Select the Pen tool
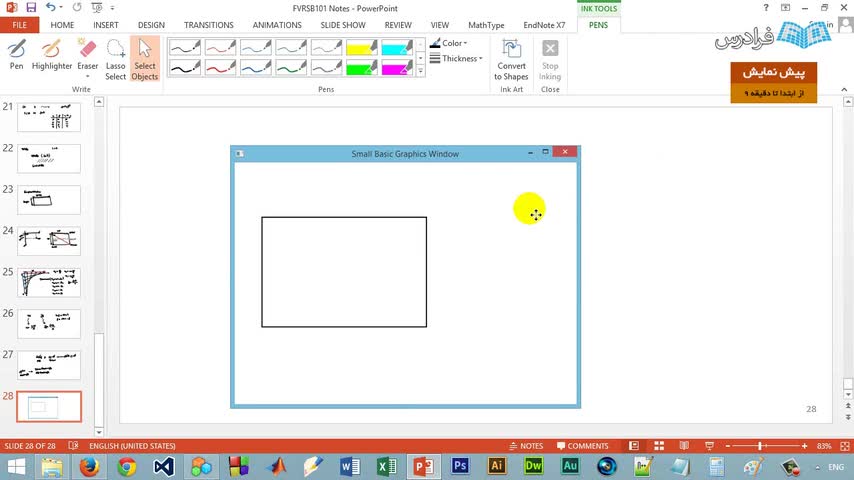Viewport: 854px width, 480px height. click(x=16, y=54)
